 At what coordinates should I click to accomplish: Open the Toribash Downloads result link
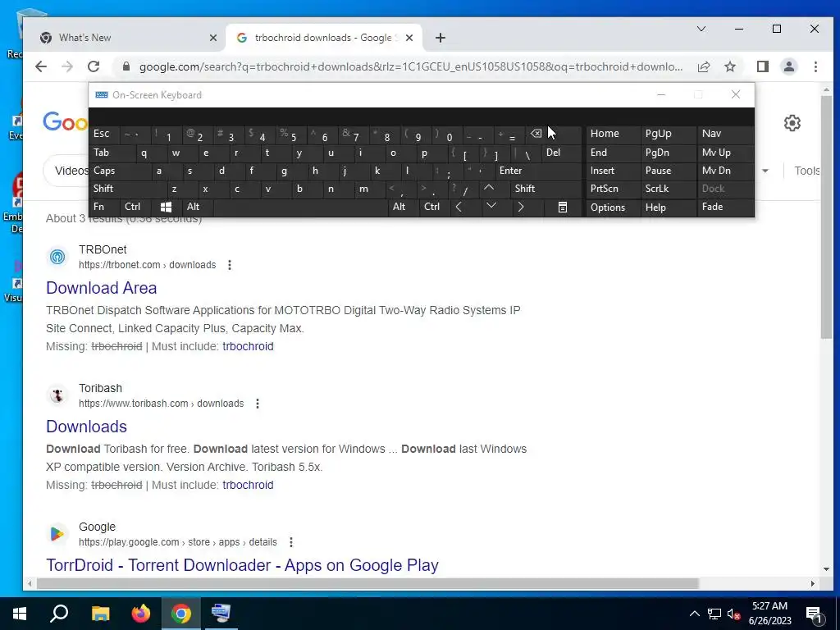click(x=86, y=427)
